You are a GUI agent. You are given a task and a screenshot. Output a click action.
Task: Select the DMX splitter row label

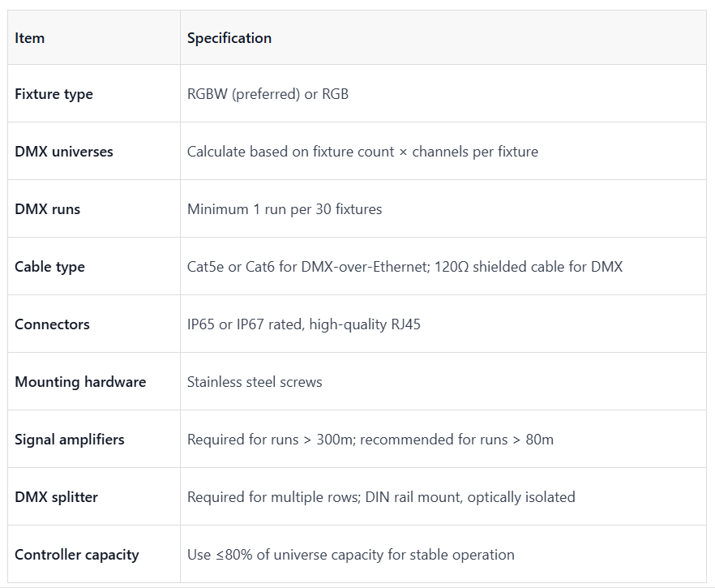pos(56,497)
